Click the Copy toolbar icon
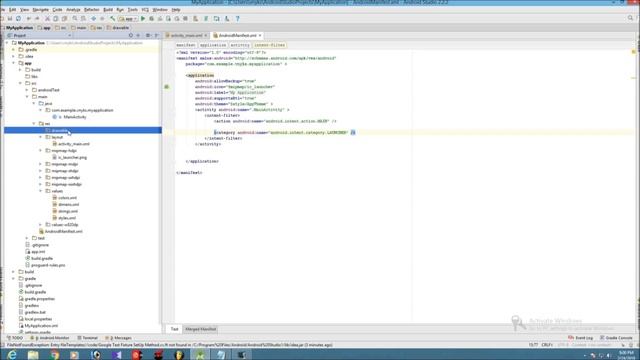This screenshot has width=640, height=360. 56,19
